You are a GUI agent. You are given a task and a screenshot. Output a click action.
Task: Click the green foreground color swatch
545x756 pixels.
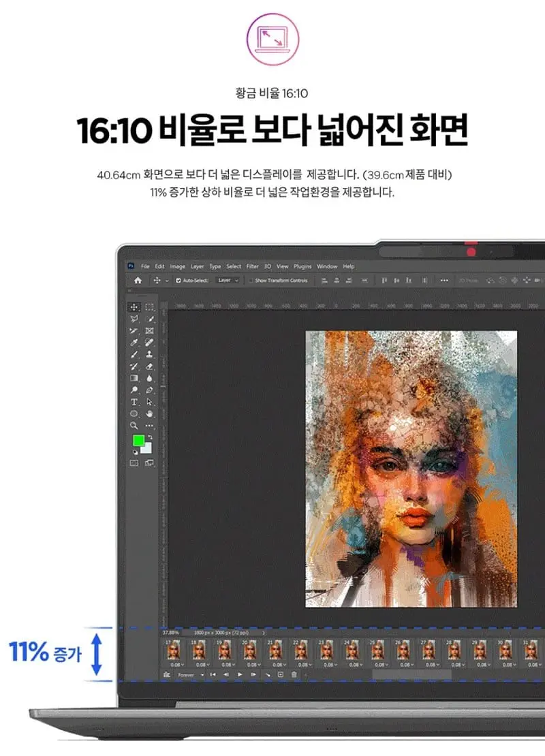[138, 440]
